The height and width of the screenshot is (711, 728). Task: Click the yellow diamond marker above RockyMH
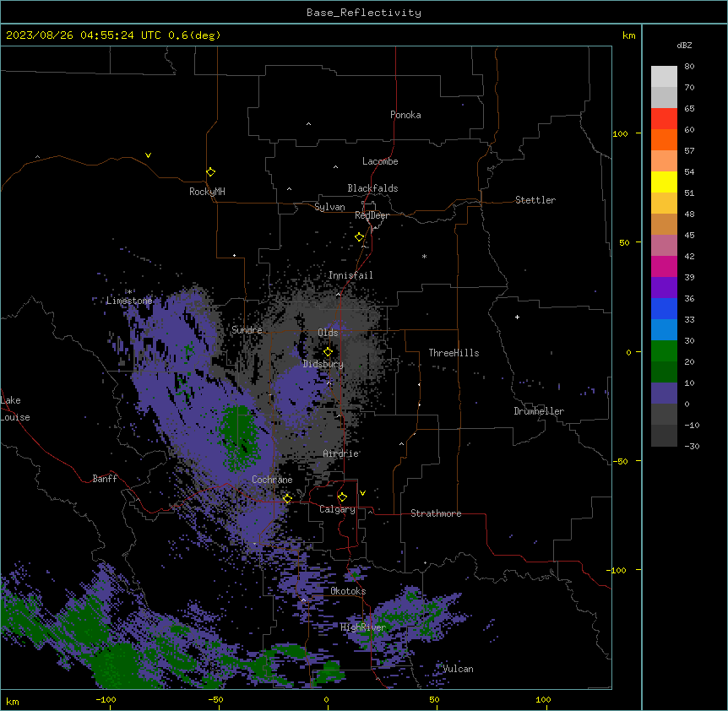click(x=210, y=172)
